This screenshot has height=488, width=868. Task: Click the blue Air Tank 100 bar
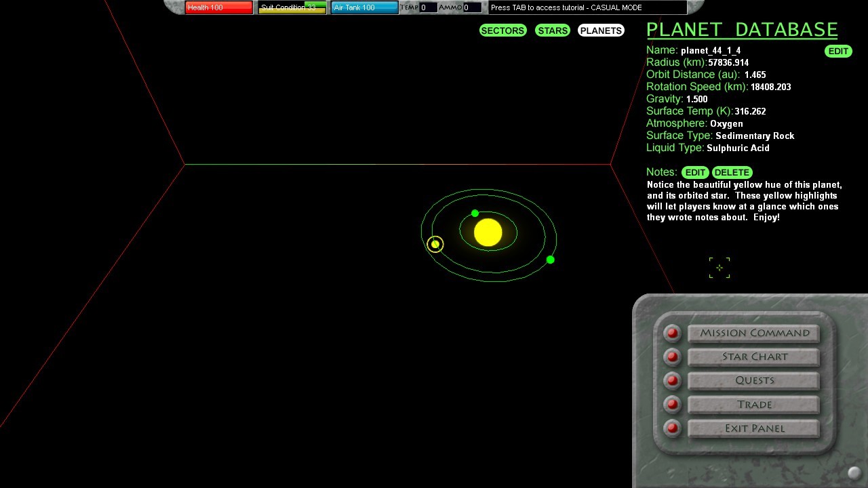click(364, 7)
